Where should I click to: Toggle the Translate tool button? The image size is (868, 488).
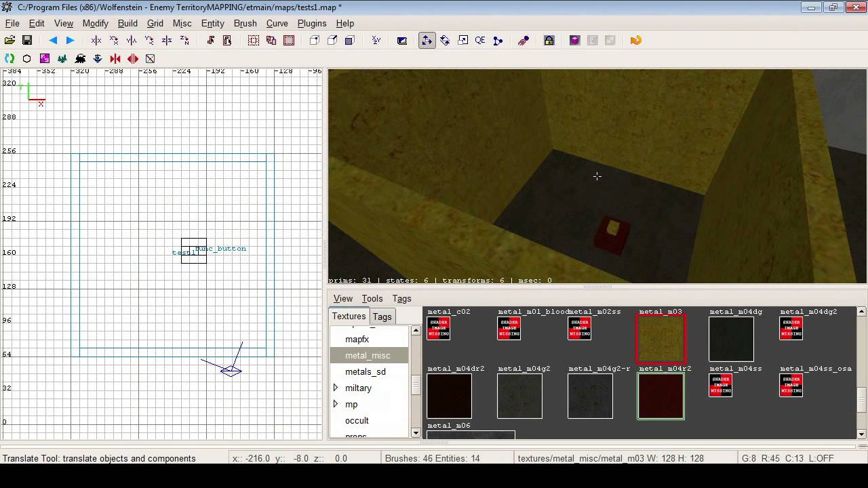(427, 41)
